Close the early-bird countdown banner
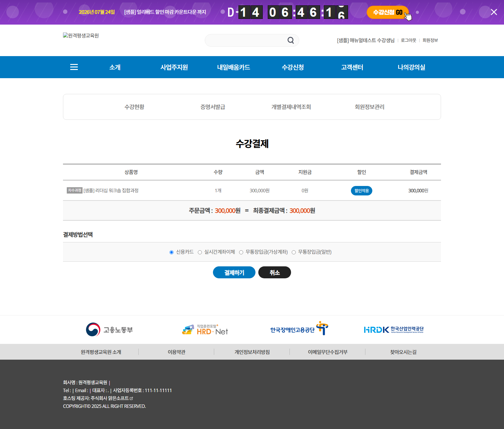The image size is (504, 429). click(x=494, y=12)
